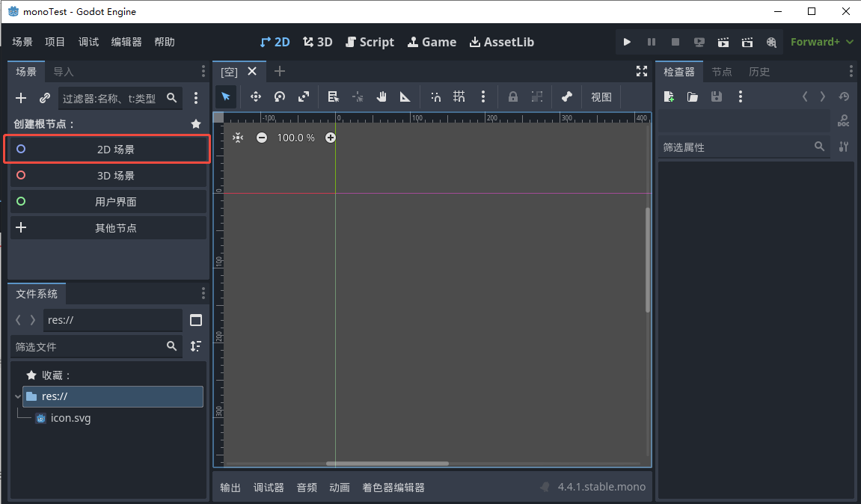Switch to the 历史 tab
Screen dimensions: 861x504
759,72
